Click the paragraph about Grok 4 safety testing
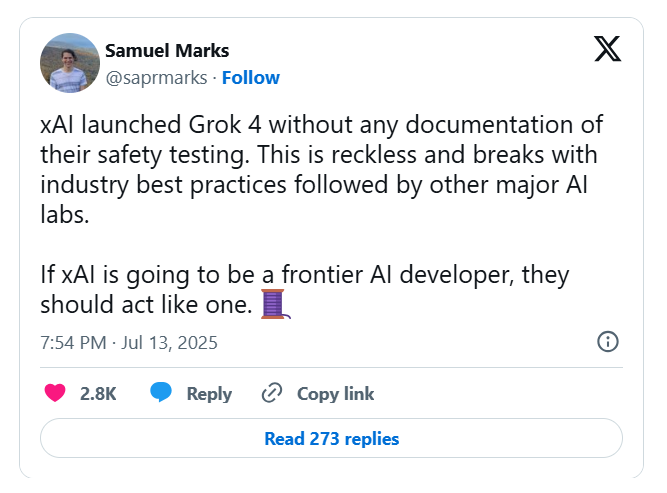This screenshot has width=667, height=493. tap(322, 169)
